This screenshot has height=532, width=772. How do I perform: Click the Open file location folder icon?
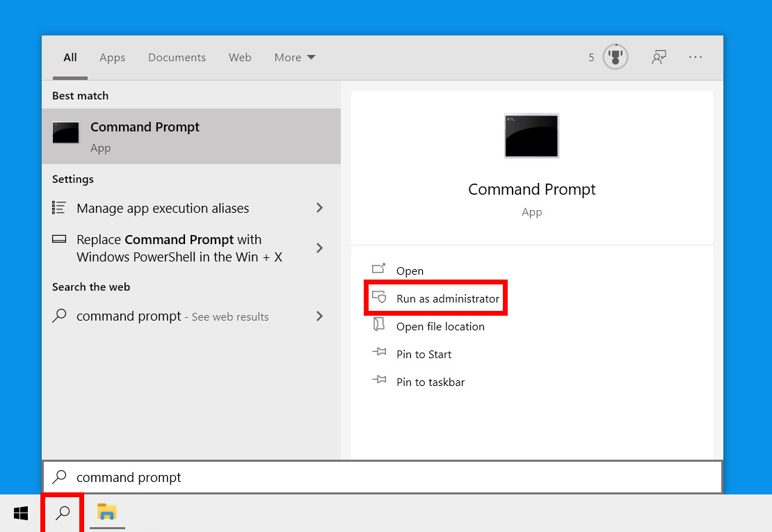tap(378, 324)
